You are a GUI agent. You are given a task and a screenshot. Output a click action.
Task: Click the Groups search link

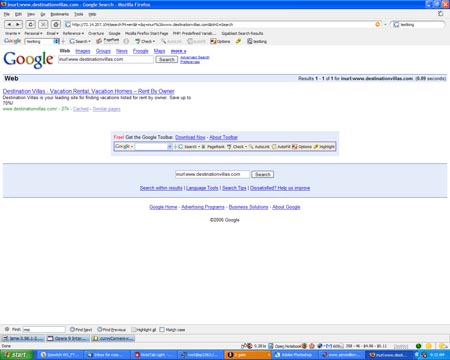click(x=103, y=51)
